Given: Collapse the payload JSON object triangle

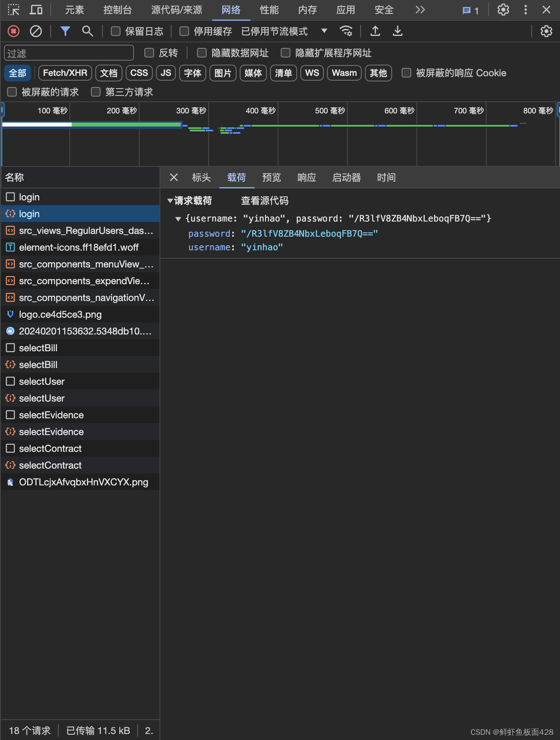Looking at the screenshot, I should (x=178, y=219).
